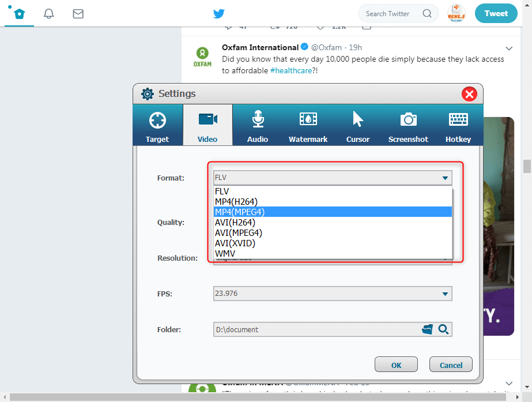The height and width of the screenshot is (402, 532).
Task: Click the Cancel button
Action: pos(451,365)
